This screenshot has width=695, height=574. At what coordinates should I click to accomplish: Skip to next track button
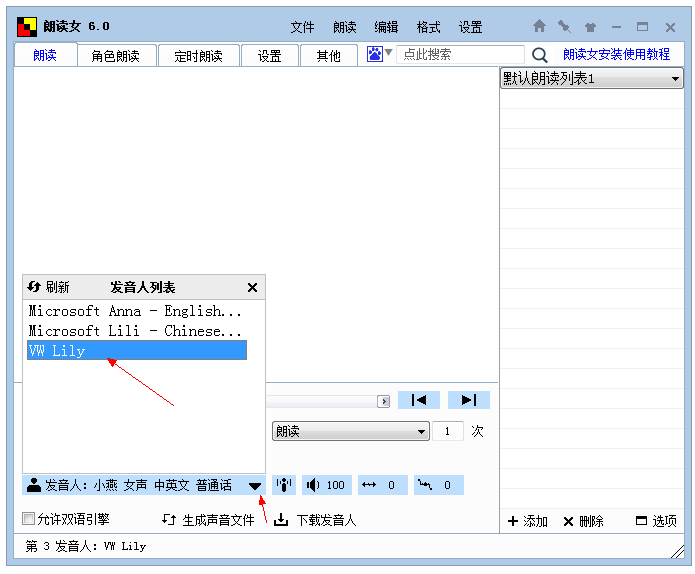[x=468, y=400]
